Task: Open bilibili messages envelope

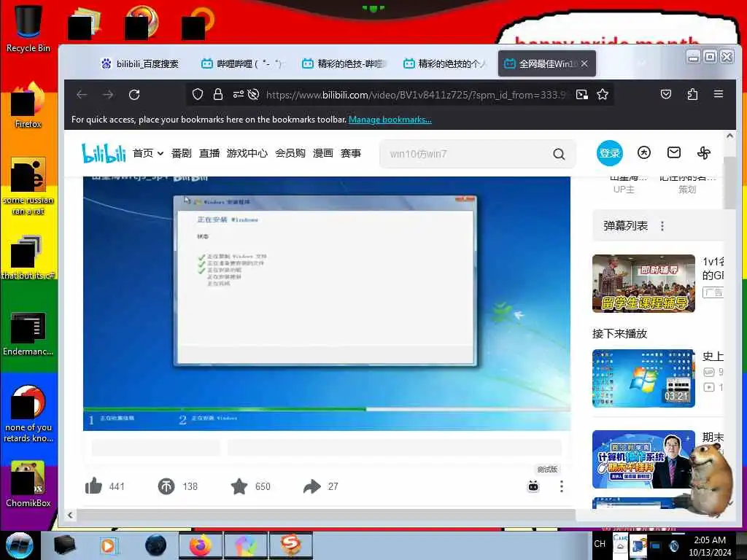Action: point(673,152)
